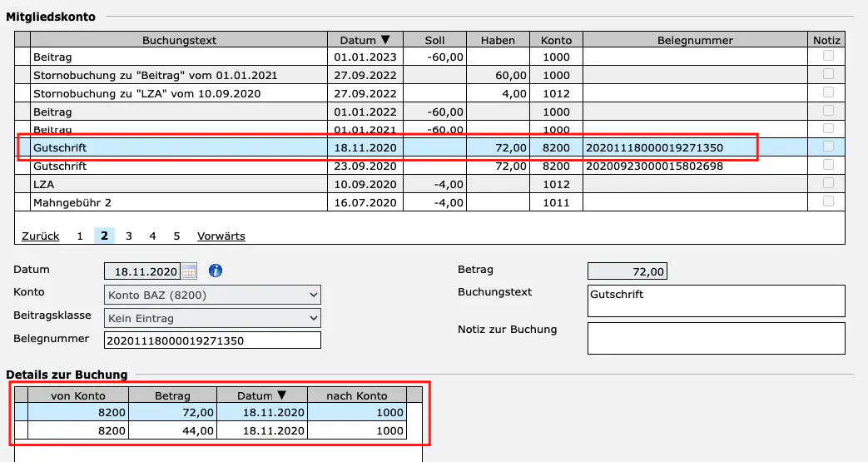Focus the Datum input field 18.11.2020

[143, 271]
